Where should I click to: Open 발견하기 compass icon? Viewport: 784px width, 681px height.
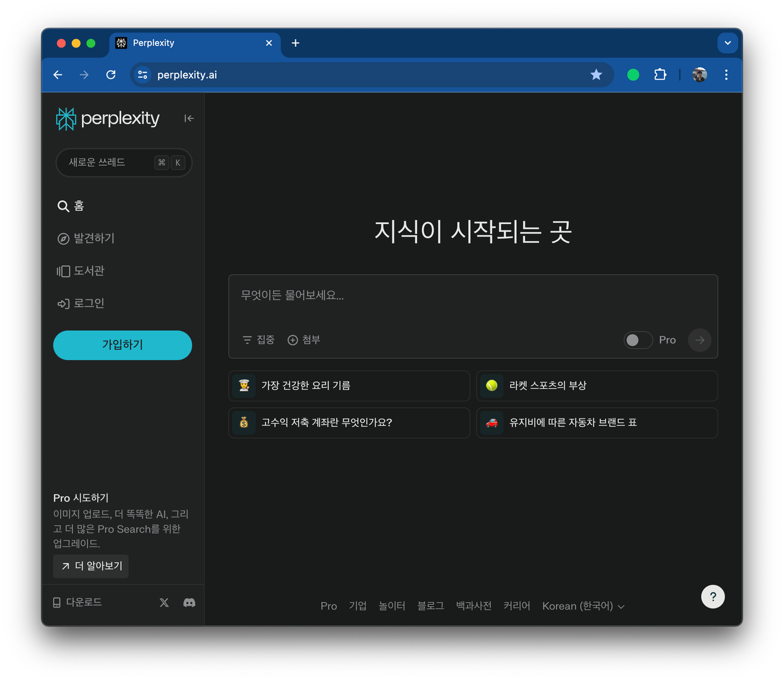(63, 239)
